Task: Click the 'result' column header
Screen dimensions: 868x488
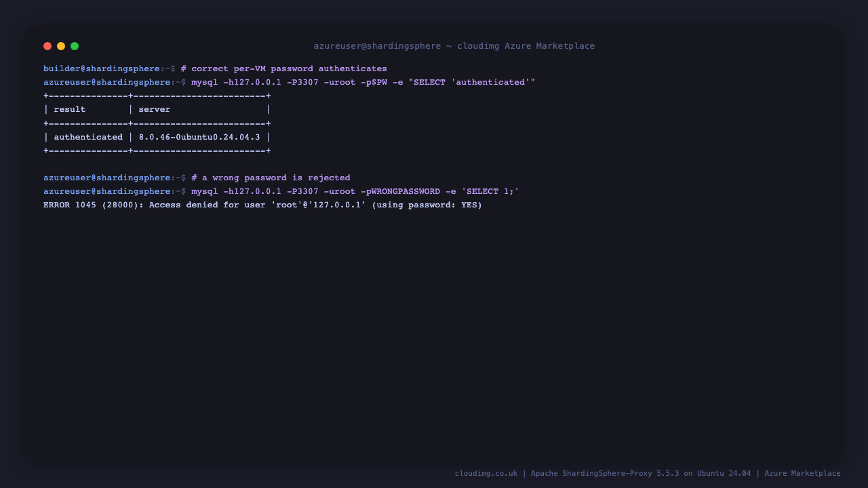Action: click(70, 109)
